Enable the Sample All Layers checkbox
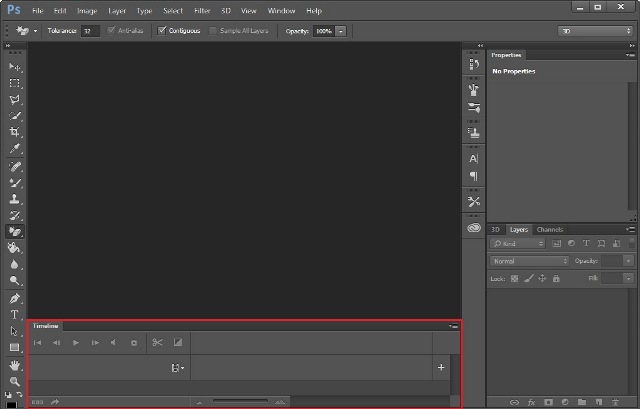 click(x=213, y=31)
